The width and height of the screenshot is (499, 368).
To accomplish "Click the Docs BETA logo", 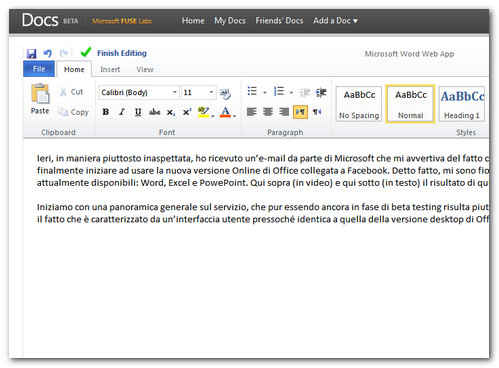I will [x=50, y=20].
